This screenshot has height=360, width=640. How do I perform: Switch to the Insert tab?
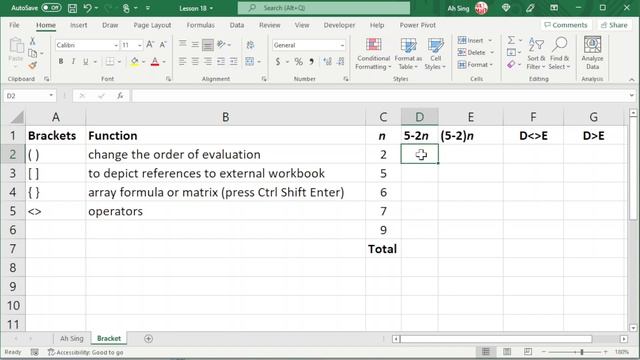(78, 25)
